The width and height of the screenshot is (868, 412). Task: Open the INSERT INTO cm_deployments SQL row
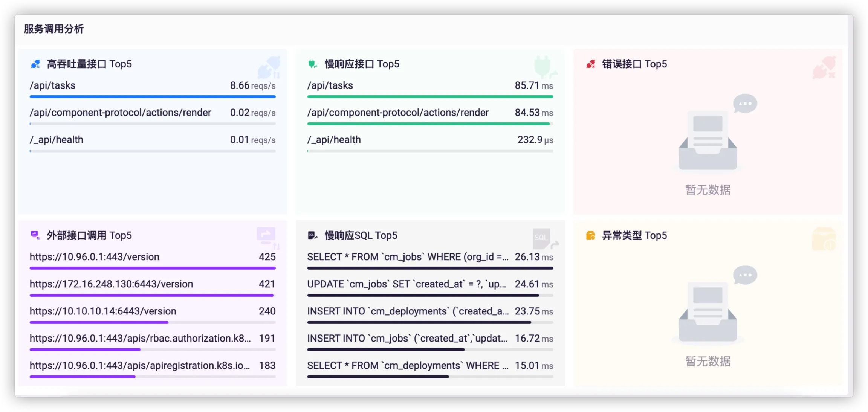pos(408,311)
